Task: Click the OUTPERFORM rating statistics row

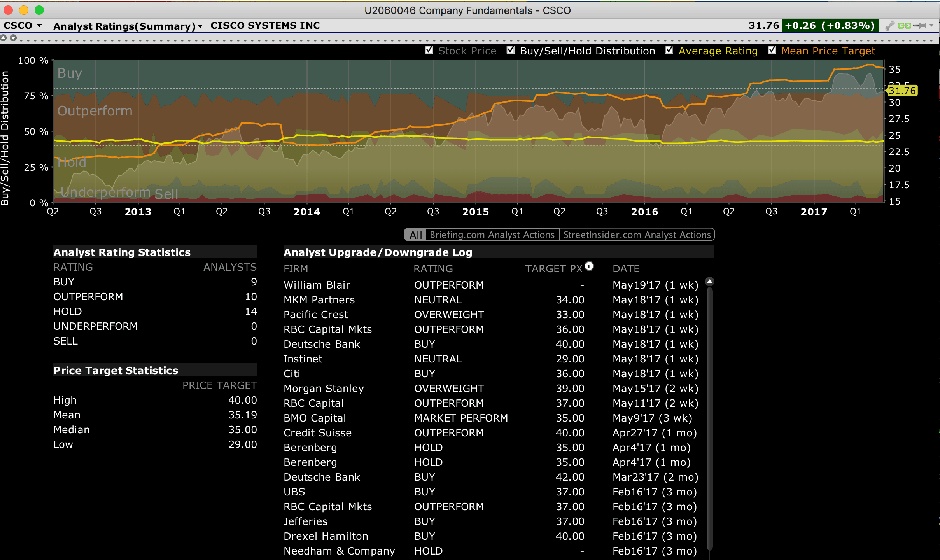Action: (155, 297)
